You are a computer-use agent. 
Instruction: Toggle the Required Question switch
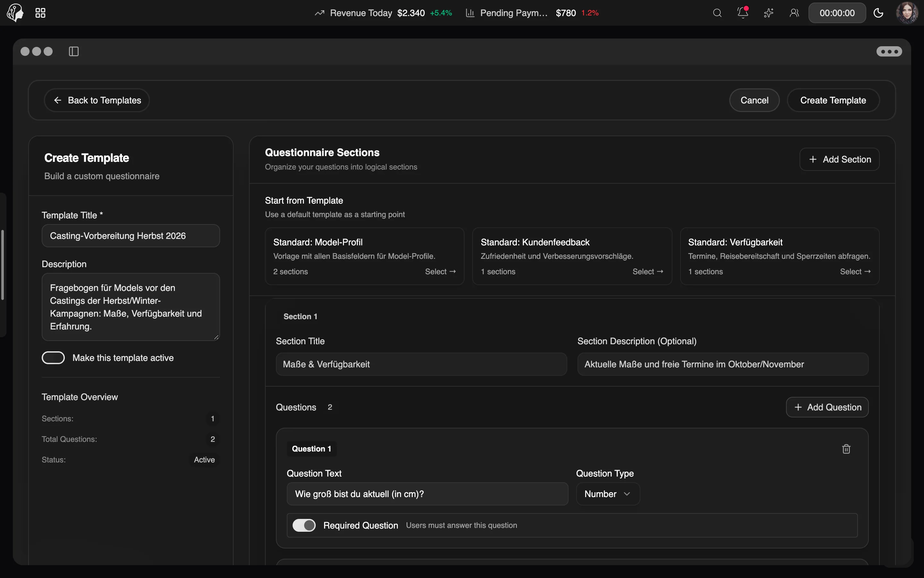[304, 525]
